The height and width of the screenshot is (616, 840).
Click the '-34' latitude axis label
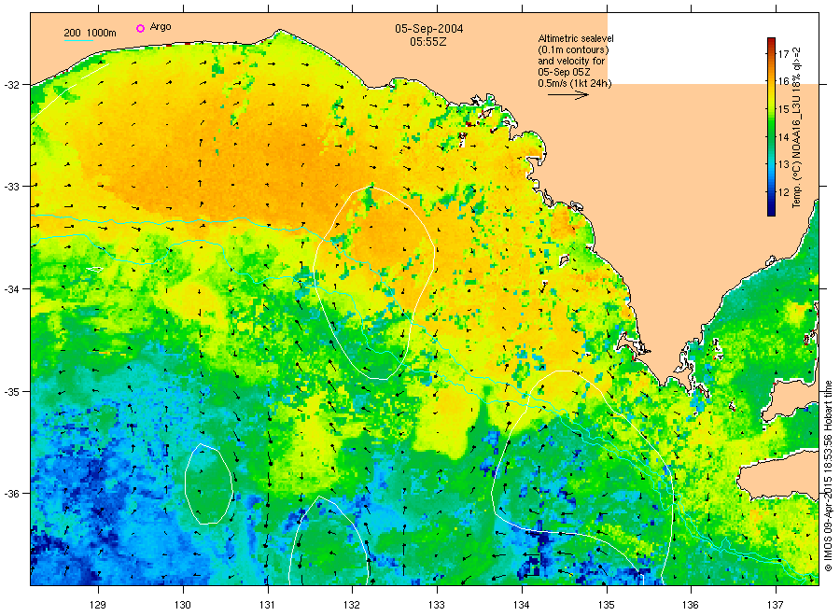click(11, 289)
